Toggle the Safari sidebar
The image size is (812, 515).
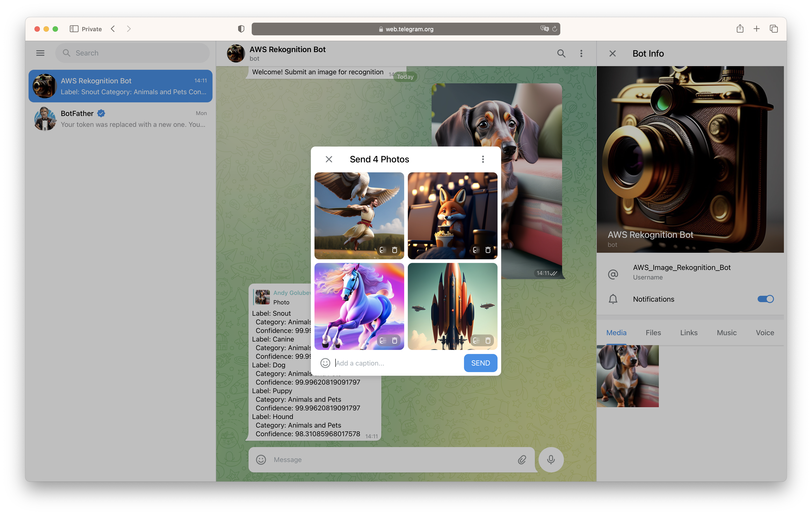click(x=74, y=29)
